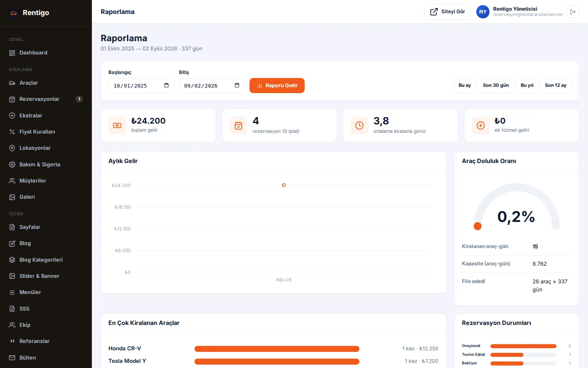Navigate to Fiyat Kuralları
Viewport: 588px width, 368px height.
click(46, 132)
